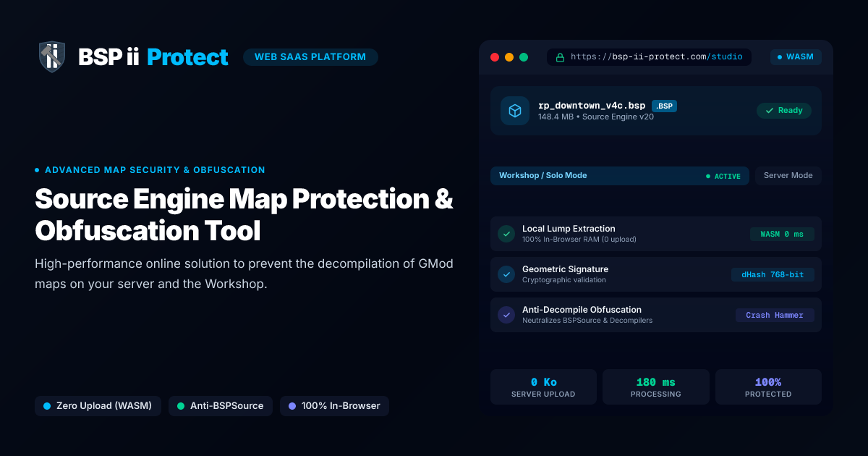
Task: Click the 180 ms Processing stat card
Action: 656,387
